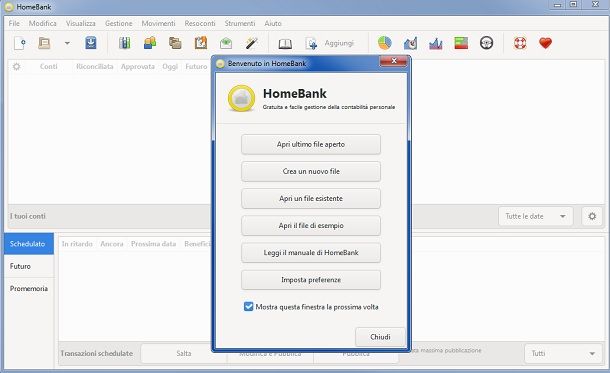Click the Show all transactions book icon
This screenshot has height=373, width=610.
coord(285,43)
